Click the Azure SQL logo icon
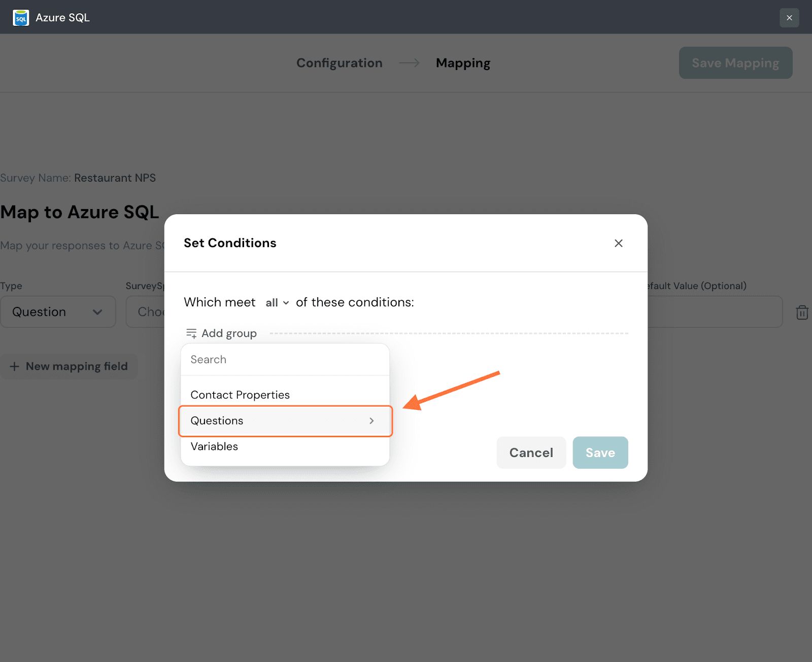812x662 pixels. point(21,18)
